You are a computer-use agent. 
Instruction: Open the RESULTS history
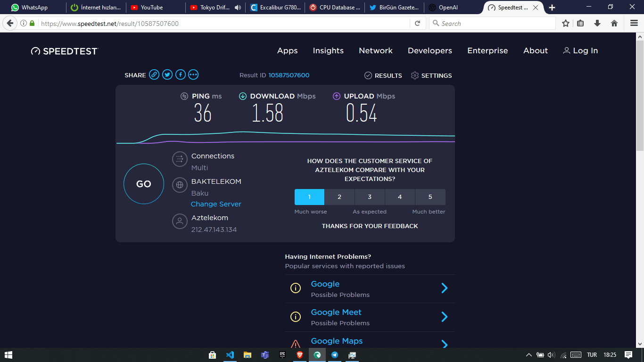[383, 75]
